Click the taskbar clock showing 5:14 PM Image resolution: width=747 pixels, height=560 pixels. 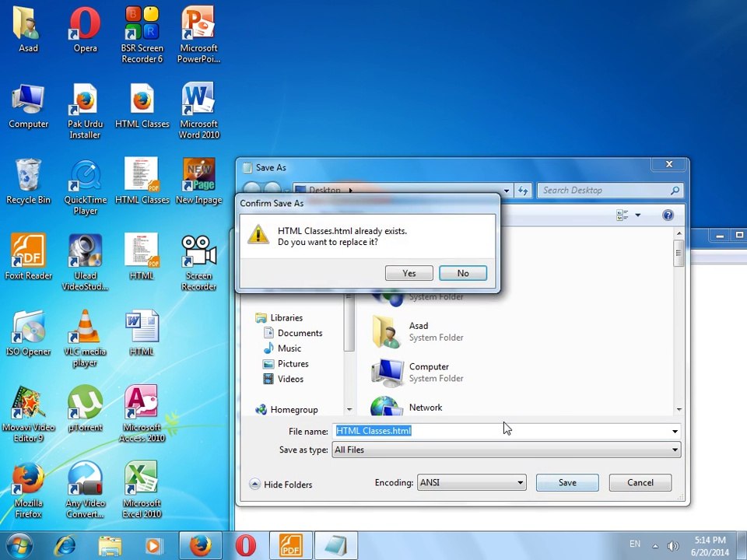pyautogui.click(x=710, y=546)
